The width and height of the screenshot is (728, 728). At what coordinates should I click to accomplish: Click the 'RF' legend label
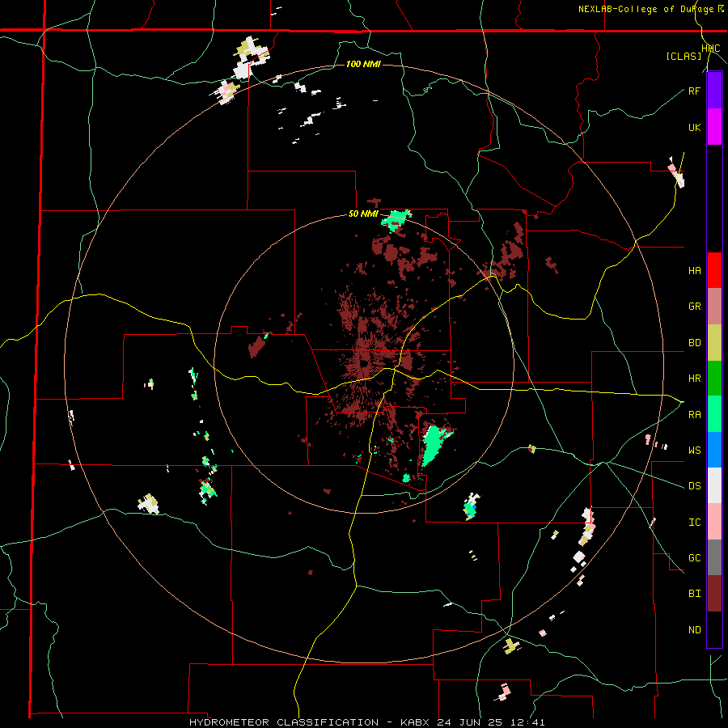(x=694, y=91)
